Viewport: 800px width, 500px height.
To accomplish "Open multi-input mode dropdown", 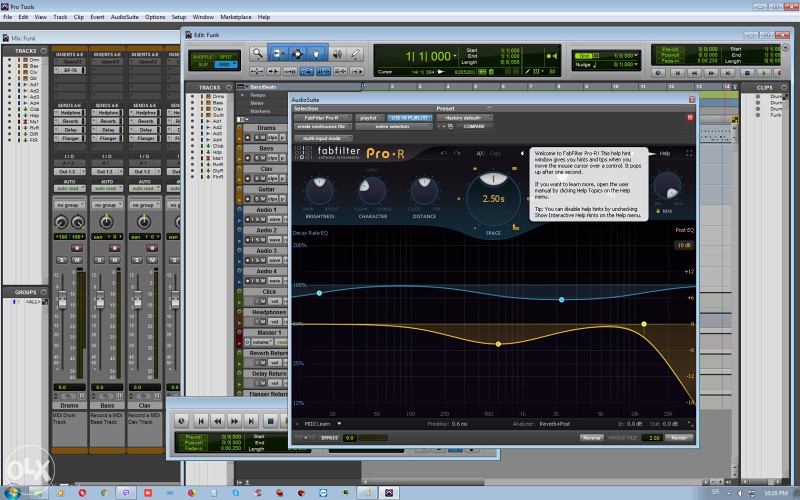I will point(322,138).
